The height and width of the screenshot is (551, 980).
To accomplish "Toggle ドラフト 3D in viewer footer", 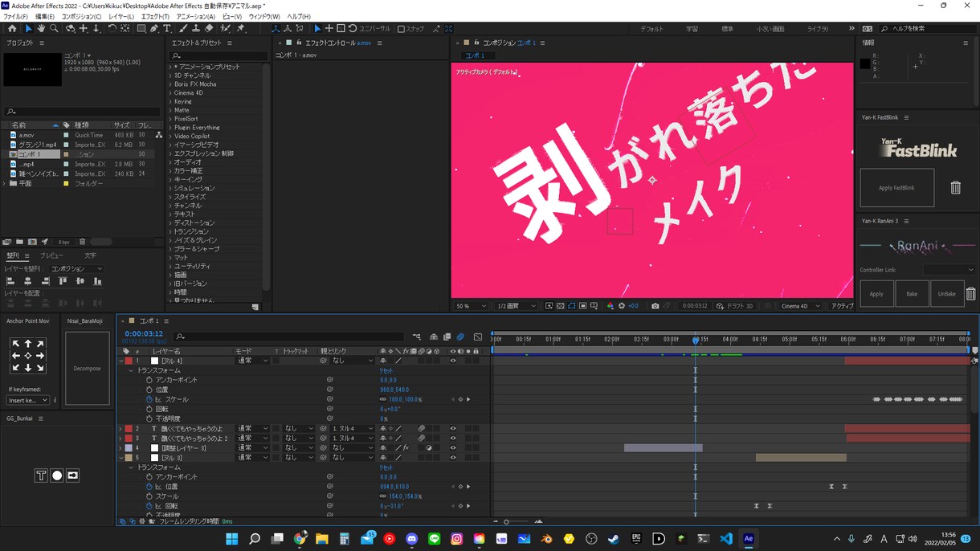I will [736, 306].
